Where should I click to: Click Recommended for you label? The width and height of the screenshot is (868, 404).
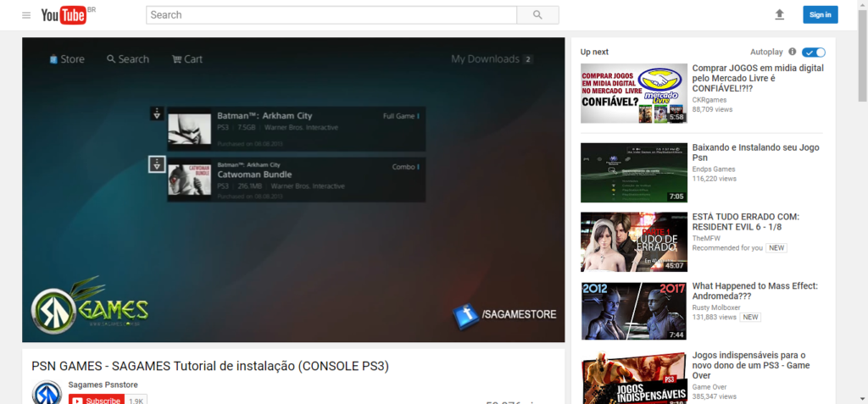727,248
